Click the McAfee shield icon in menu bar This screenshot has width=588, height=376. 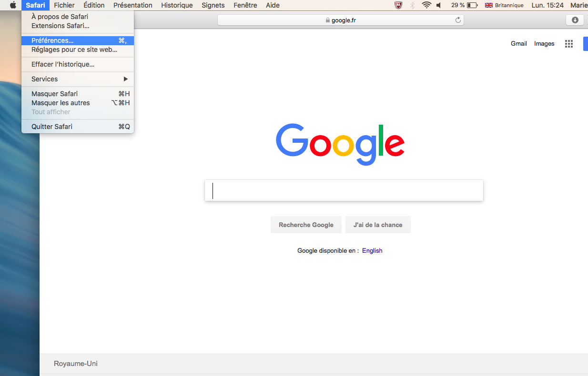(398, 5)
